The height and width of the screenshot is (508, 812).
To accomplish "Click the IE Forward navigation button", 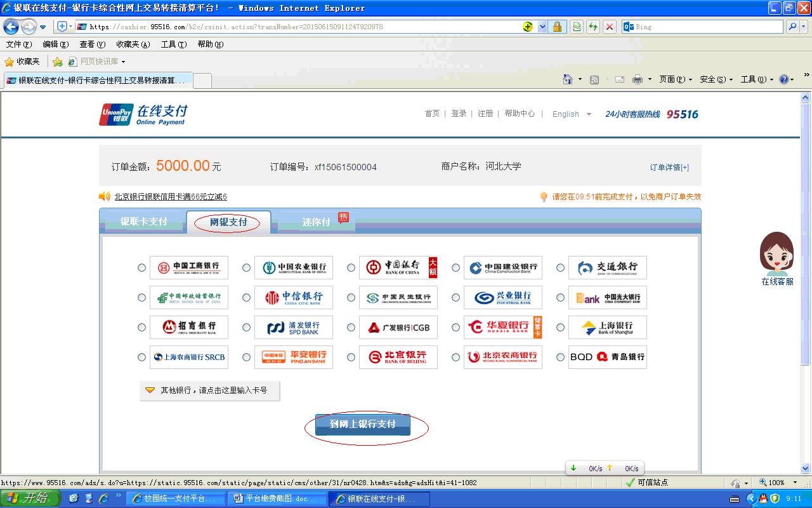I will [x=29, y=27].
